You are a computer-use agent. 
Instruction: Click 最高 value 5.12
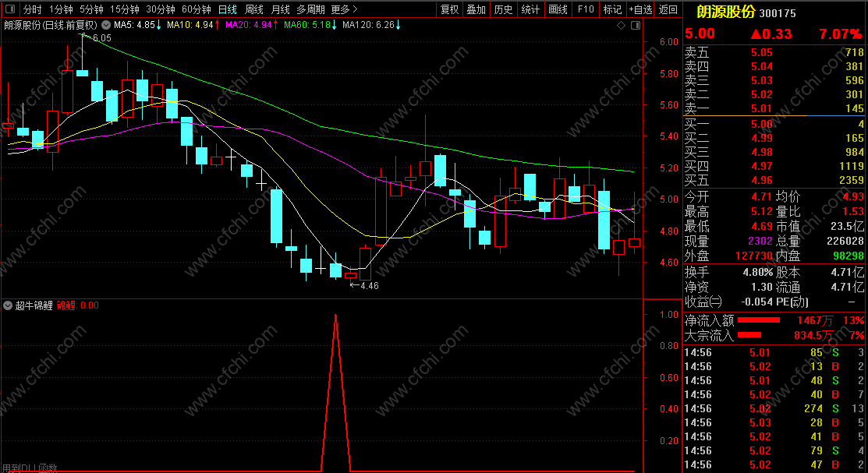(761, 211)
